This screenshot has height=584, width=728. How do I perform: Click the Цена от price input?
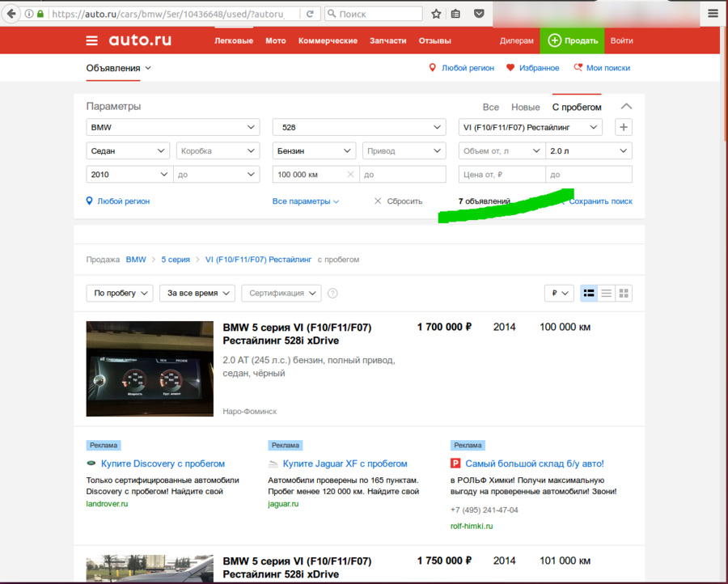pyautogui.click(x=502, y=175)
